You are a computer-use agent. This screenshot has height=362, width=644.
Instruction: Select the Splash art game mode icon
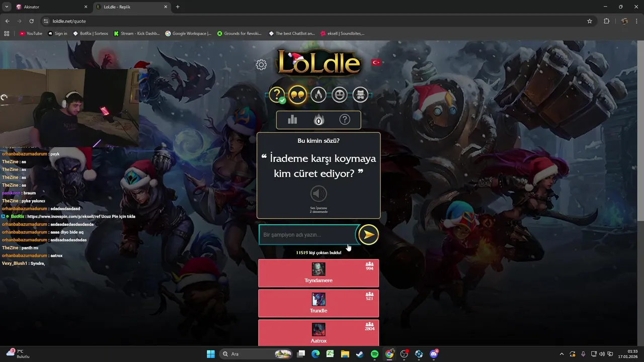pos(360,95)
